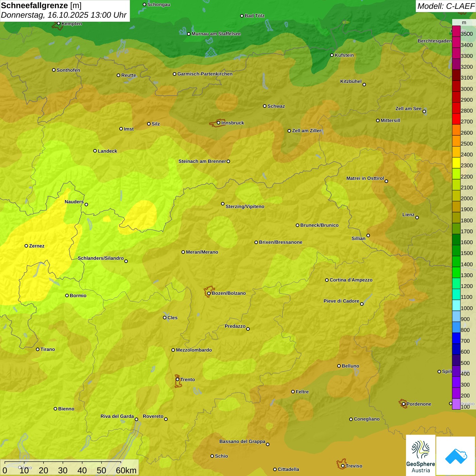The height and width of the screenshot is (476, 476).
Task: Click the Bruneck/Brunico label
Action: click(319, 225)
